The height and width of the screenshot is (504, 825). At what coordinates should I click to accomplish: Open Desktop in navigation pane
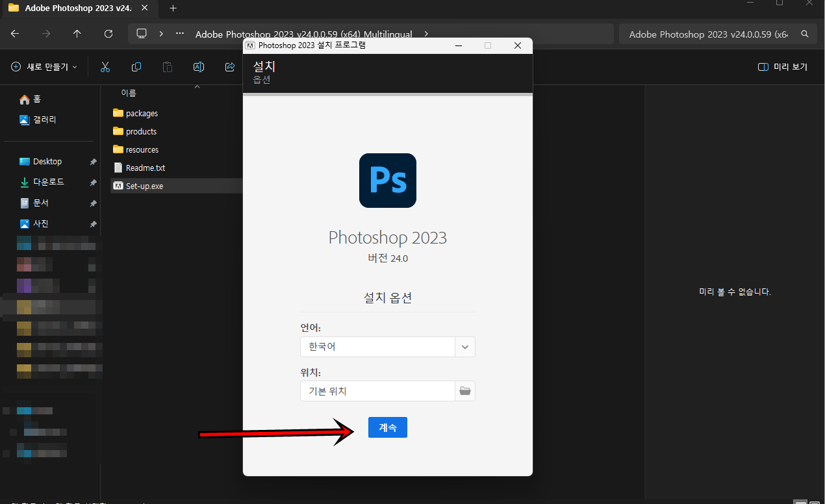point(40,161)
